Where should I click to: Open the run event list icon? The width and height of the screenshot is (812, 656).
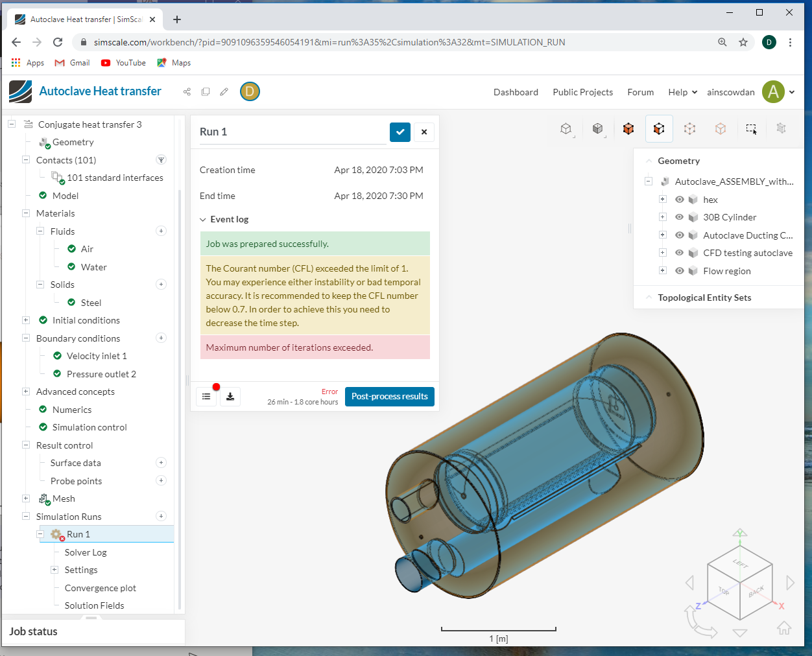pos(206,397)
